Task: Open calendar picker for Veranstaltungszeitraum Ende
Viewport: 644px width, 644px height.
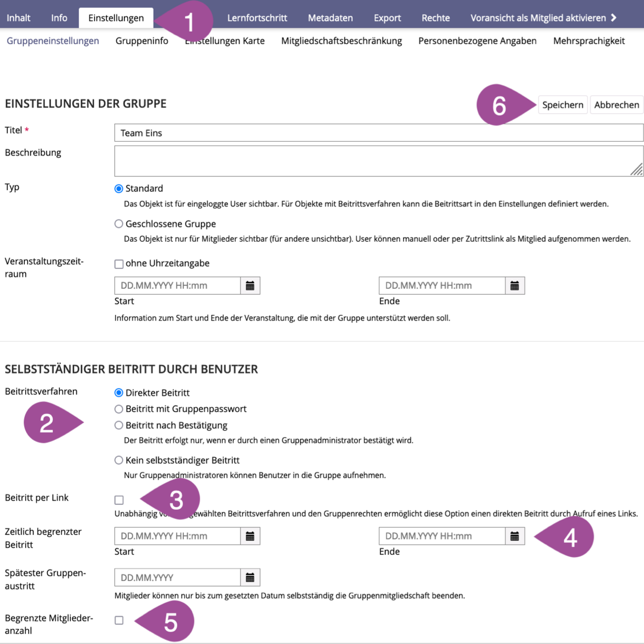Action: click(515, 286)
